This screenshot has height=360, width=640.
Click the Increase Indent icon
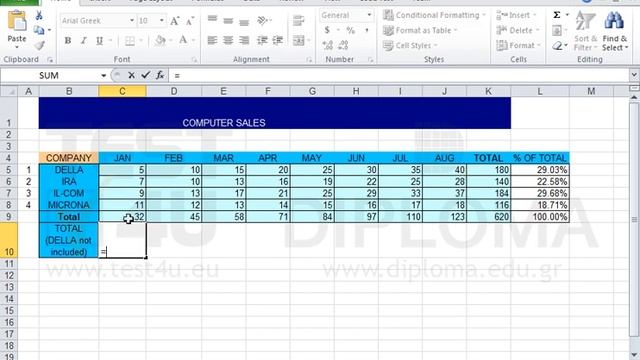[278, 40]
